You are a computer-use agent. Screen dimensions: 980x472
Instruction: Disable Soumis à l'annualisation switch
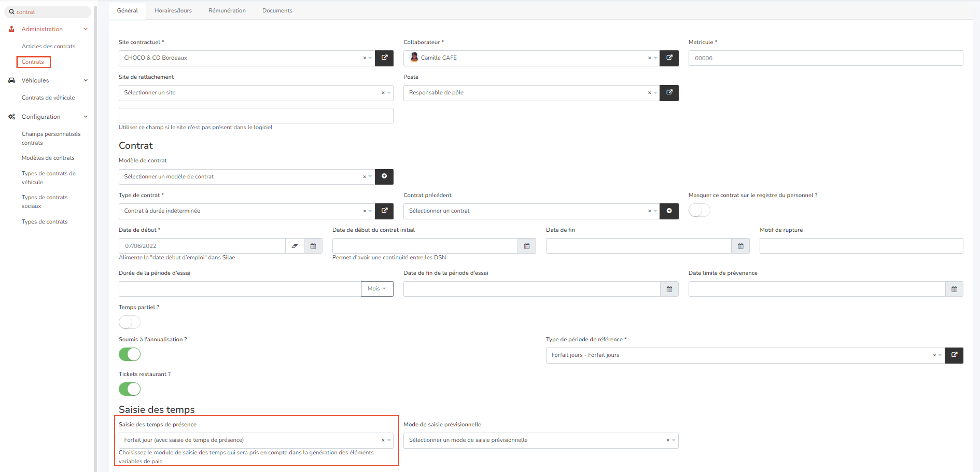coord(129,354)
